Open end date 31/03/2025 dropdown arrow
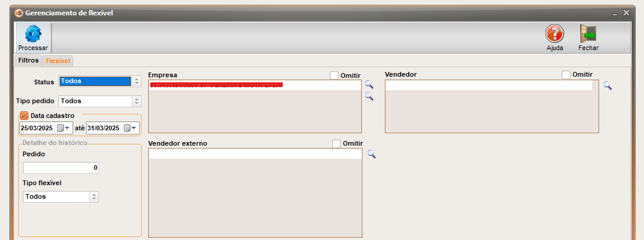The height and width of the screenshot is (240, 644). click(x=135, y=128)
